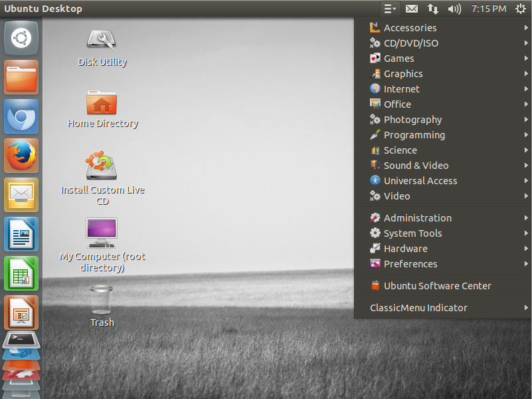Viewport: 532px width, 399px height.
Task: Launch LibreOffice Writer from the launcher
Action: [x=21, y=234]
